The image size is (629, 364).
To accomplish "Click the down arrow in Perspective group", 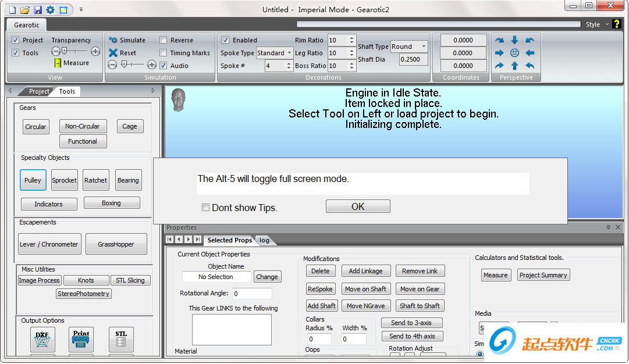I will [x=515, y=40].
